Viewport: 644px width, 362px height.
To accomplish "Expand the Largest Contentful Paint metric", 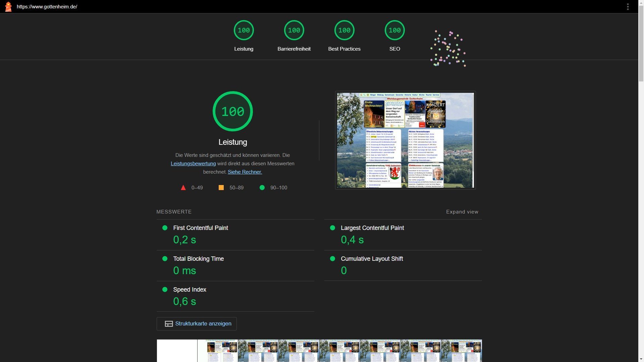I will (x=372, y=228).
